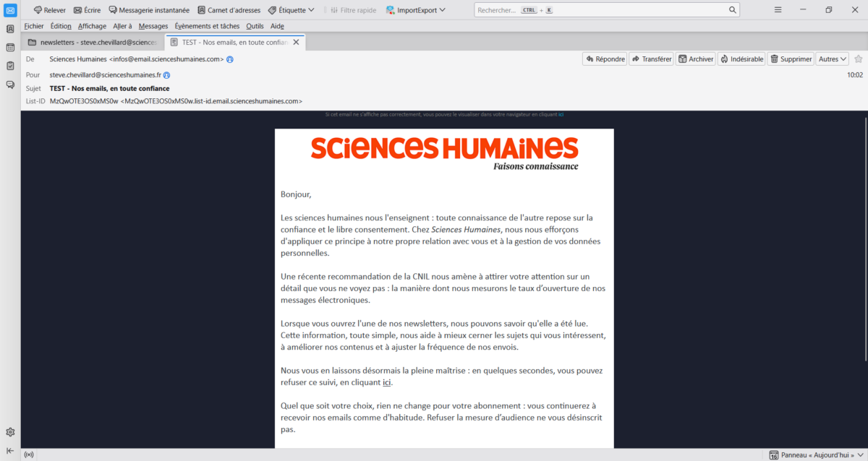
Task: Click the message body vertical scrollbar
Action: (x=864, y=238)
